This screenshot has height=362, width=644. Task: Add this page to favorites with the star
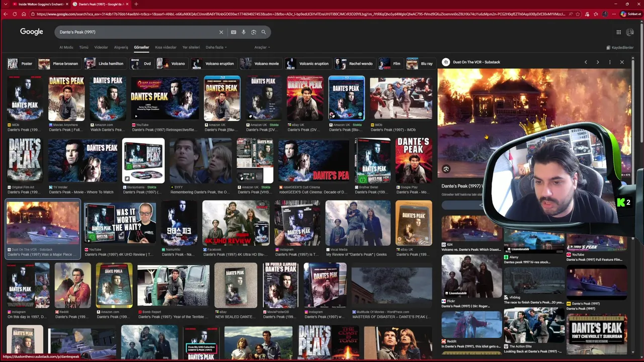(x=578, y=14)
